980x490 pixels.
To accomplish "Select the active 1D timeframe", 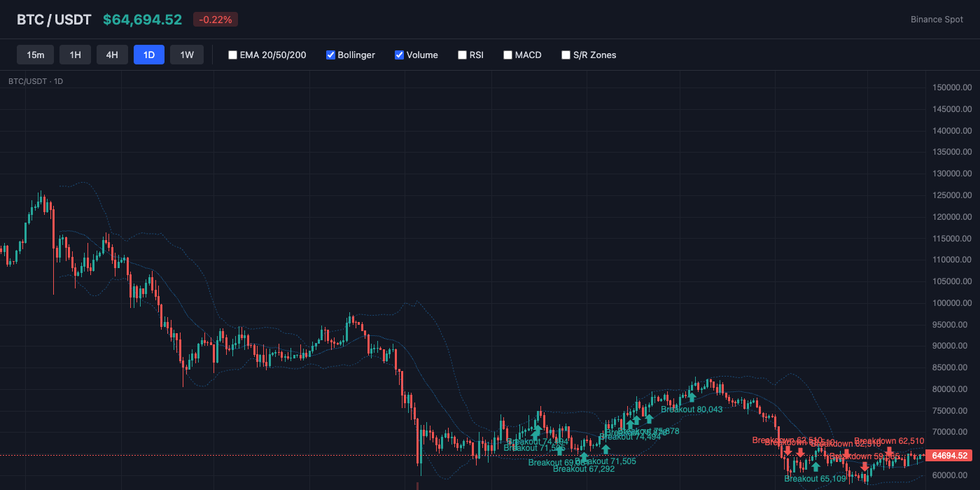I will 149,55.
